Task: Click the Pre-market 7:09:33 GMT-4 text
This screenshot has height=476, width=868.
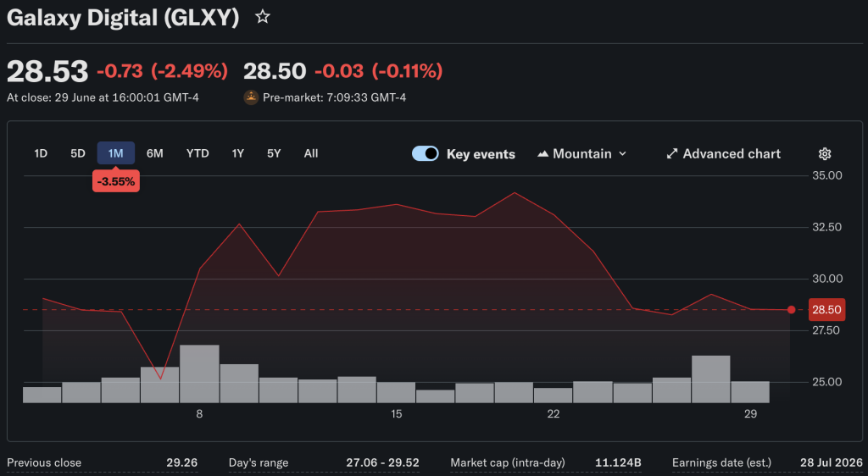Action: [x=334, y=98]
